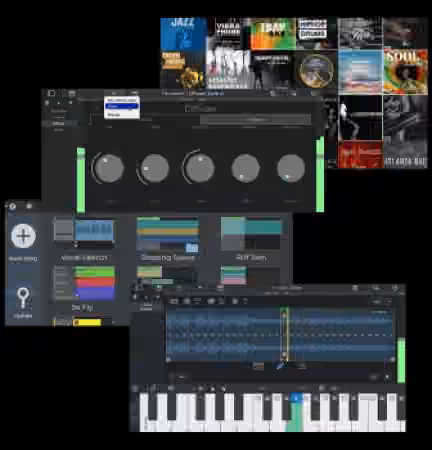Viewport: 432px width, 450px height.
Task: Click the leftmost knob in the effect window
Action: [x=108, y=168]
